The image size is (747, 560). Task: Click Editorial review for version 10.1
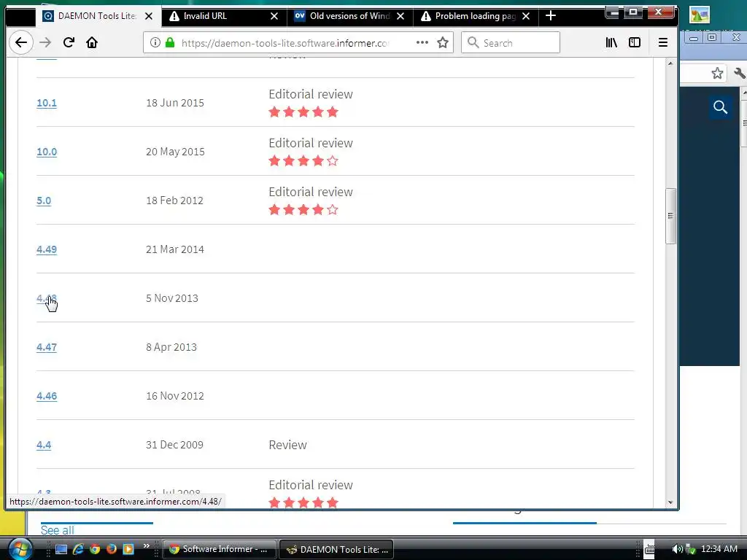[x=311, y=94]
